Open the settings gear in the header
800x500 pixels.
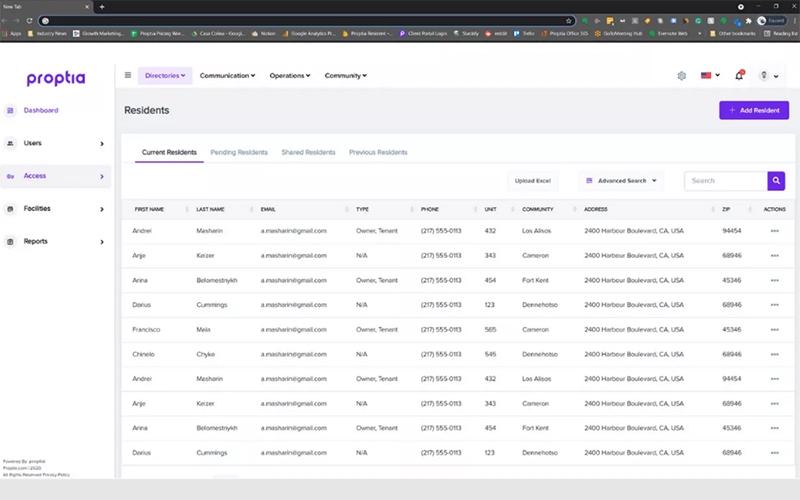[682, 76]
